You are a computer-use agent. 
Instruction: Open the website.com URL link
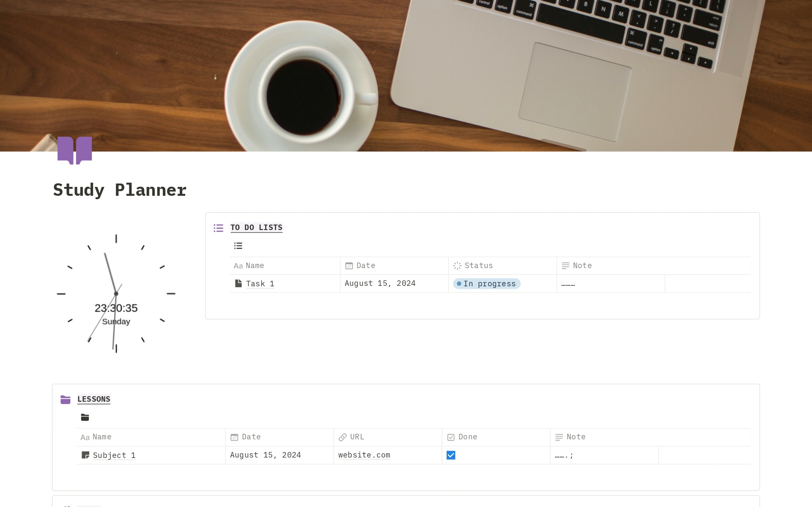click(364, 455)
